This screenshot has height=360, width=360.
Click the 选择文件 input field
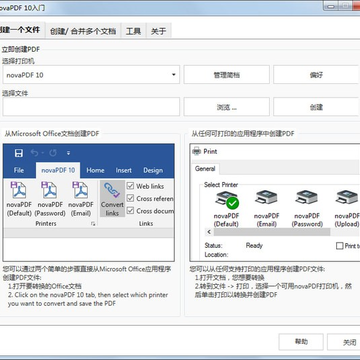tap(91, 107)
